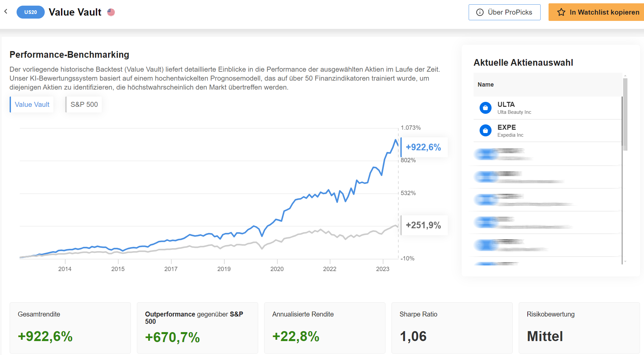Click the info circle icon in Über ProPicks
644x355 pixels.
[x=480, y=12]
